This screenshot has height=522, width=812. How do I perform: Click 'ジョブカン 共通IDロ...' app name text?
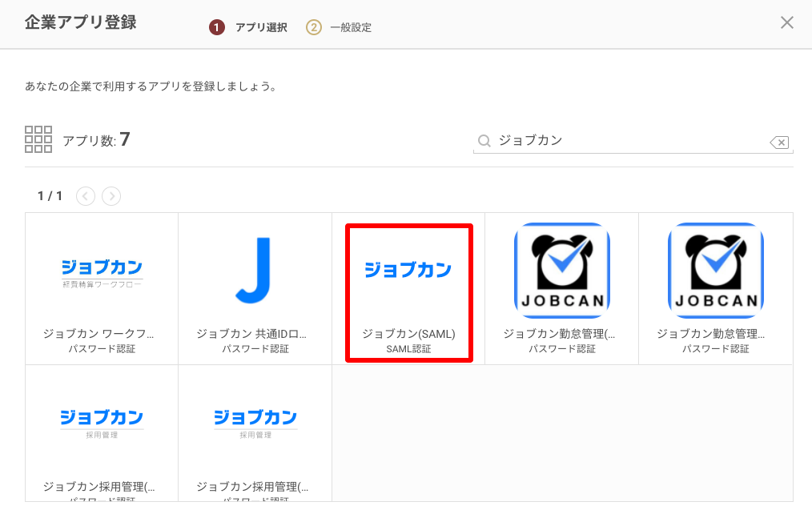[x=251, y=334]
